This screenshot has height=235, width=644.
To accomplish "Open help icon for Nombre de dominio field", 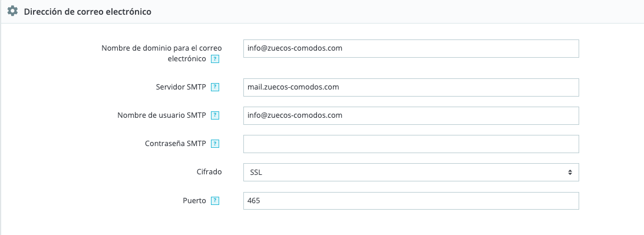I will pos(215,59).
